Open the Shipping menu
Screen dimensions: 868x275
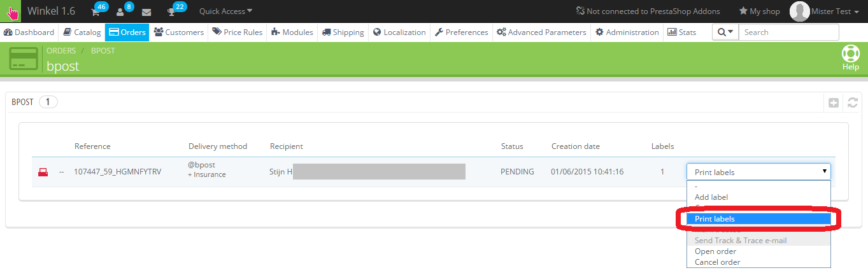(x=343, y=32)
